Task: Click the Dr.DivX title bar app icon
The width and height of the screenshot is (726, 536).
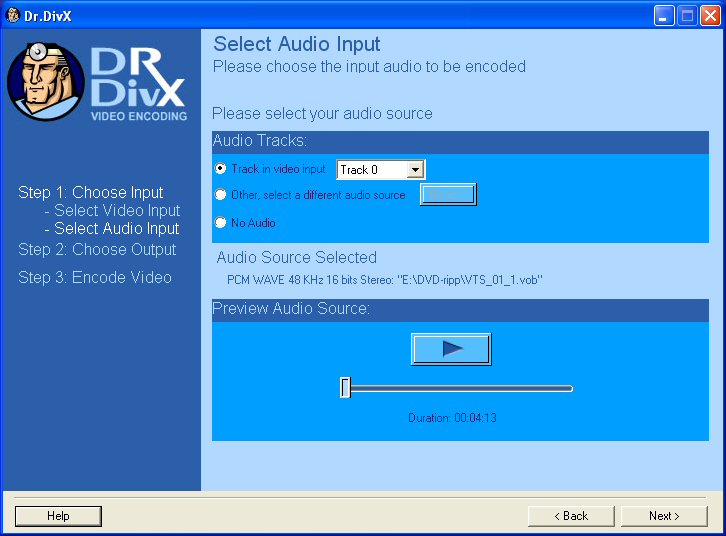Action: pyautogui.click(x=13, y=15)
